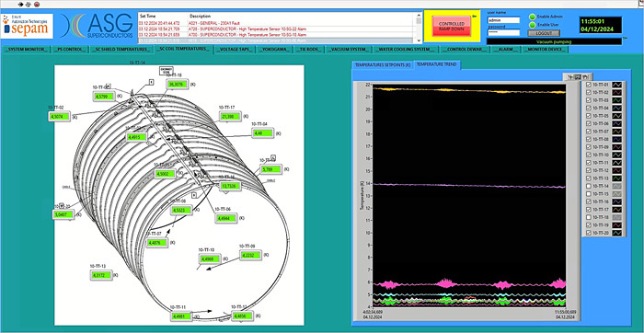Uncheck the 10-TT-10 plot checkbox

pos(590,155)
